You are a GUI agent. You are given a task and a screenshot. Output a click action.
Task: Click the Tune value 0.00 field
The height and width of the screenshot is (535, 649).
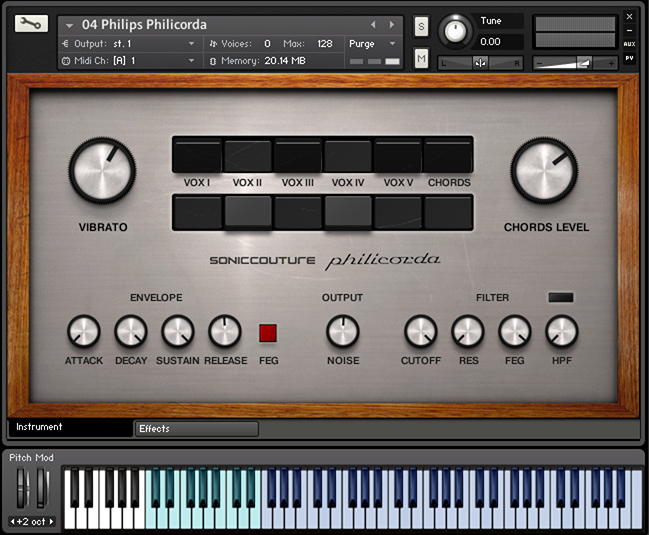click(x=499, y=41)
